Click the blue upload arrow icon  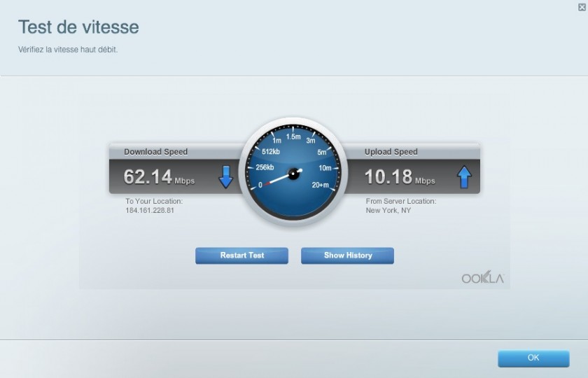tap(464, 177)
